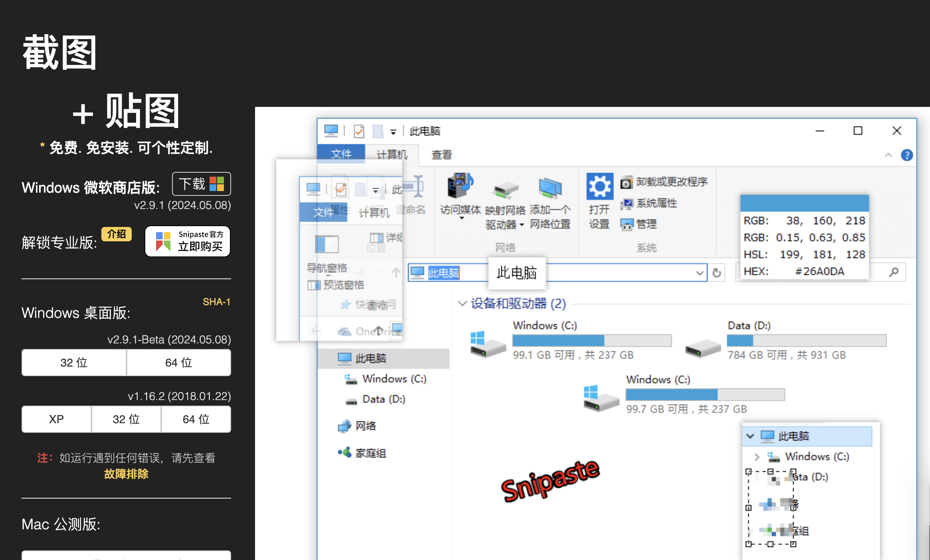Viewport: 930px width, 560px height.
Task: Click the blue color swatch preview
Action: (804, 203)
